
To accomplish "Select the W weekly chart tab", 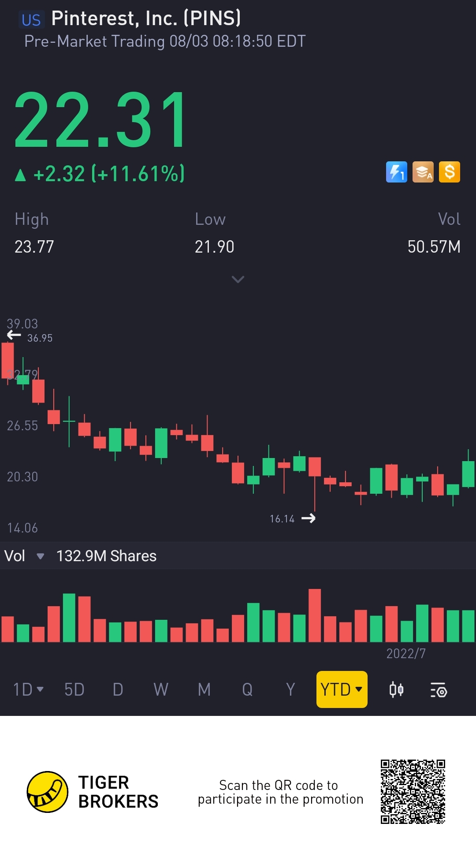I will pos(160,689).
